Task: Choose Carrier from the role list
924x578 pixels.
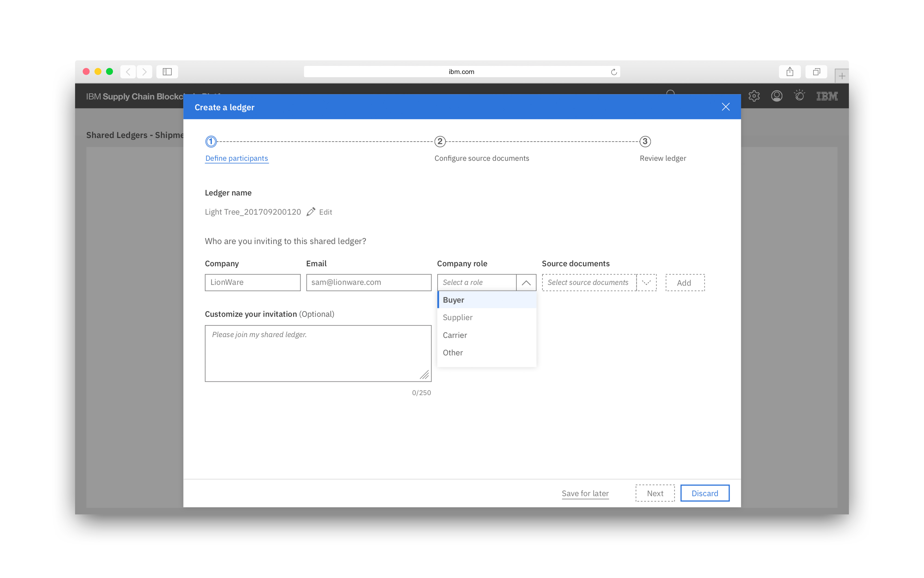Action: (x=487, y=335)
